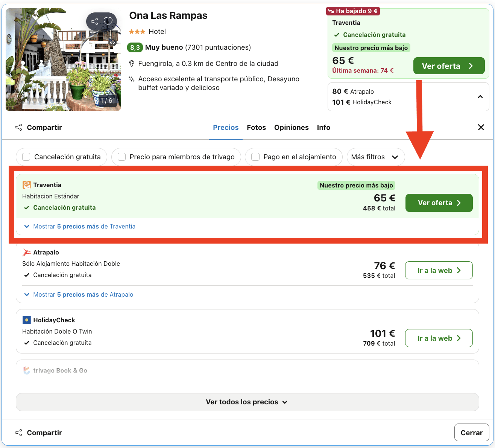Viewport: 495px width, 448px height.
Task: Click 535 € total under Atrapalo price
Action: tap(379, 276)
